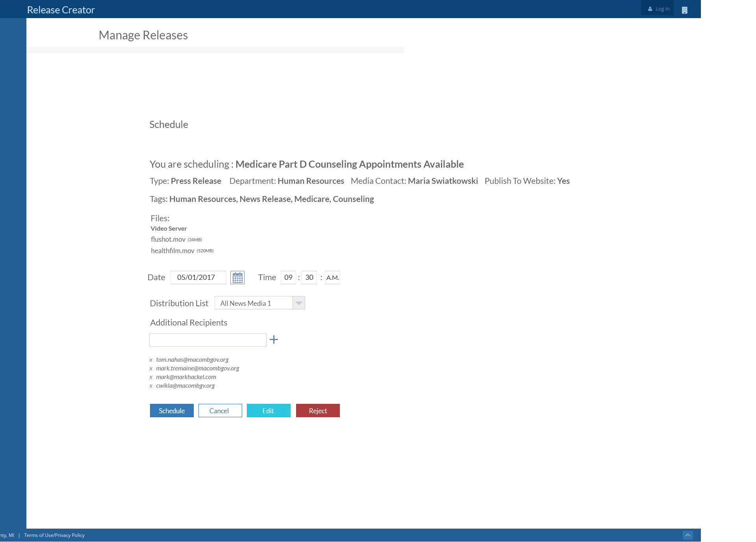This screenshot has height=542, width=756.
Task: Open the calendar date picker icon
Action: point(237,277)
